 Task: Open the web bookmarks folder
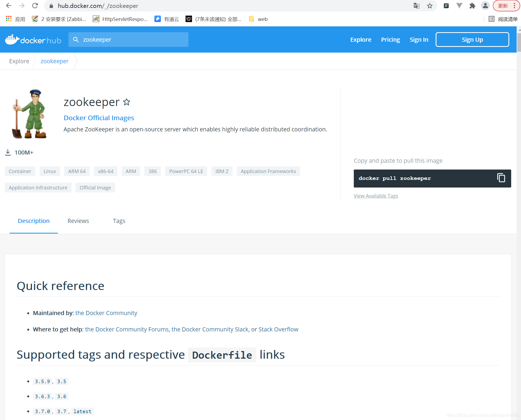tap(258, 19)
